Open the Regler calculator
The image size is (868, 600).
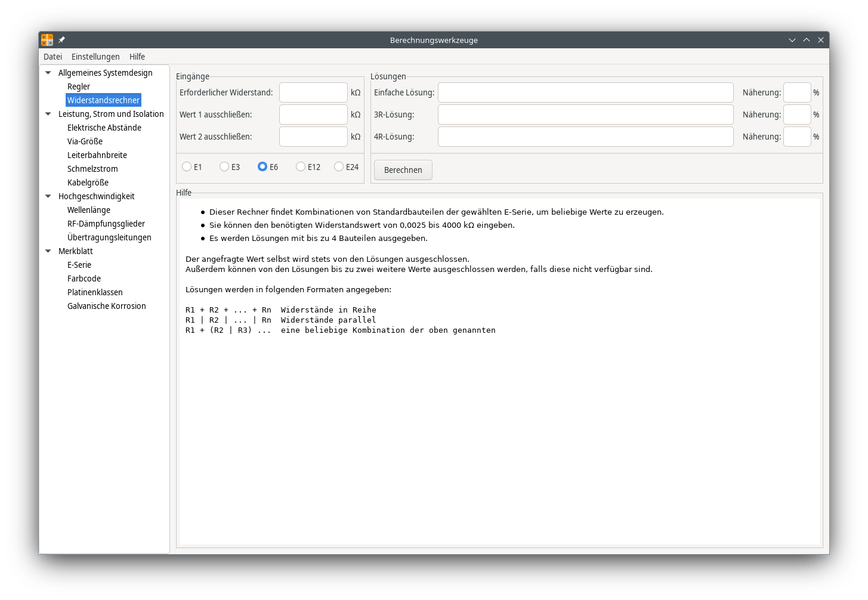click(79, 86)
